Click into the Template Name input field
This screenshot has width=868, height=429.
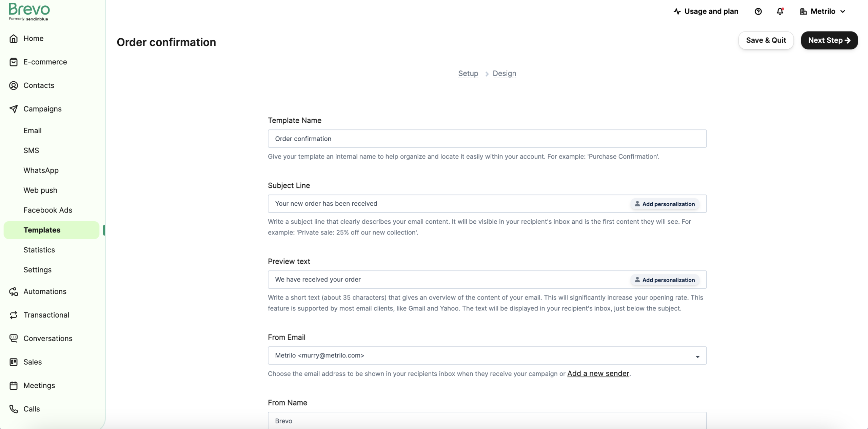[487, 139]
